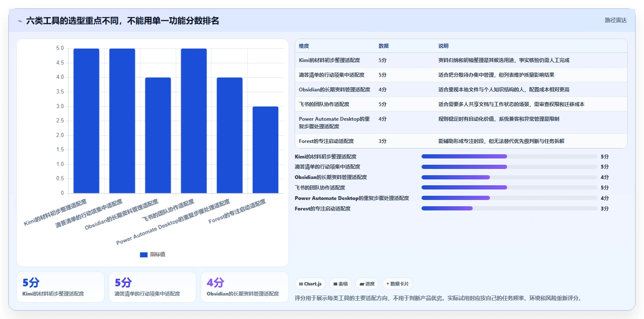Screen dimensions: 644x319
Task: Click the Chart.js tag button
Action: tap(310, 284)
